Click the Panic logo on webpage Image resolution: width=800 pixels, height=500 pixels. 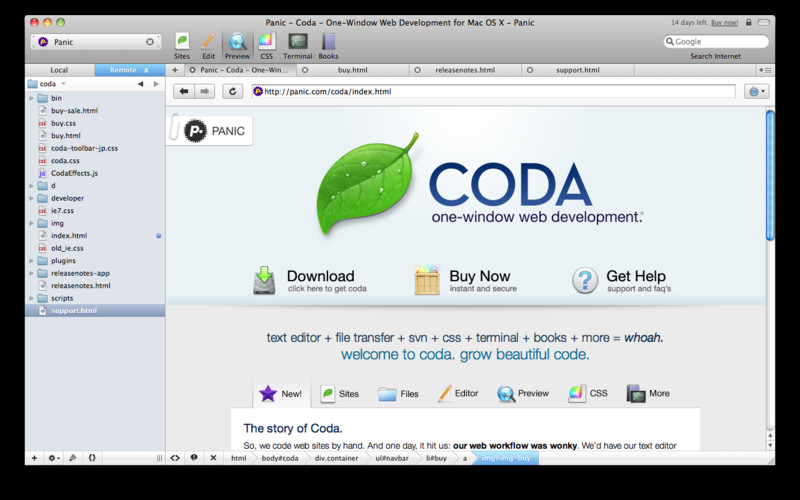[214, 131]
